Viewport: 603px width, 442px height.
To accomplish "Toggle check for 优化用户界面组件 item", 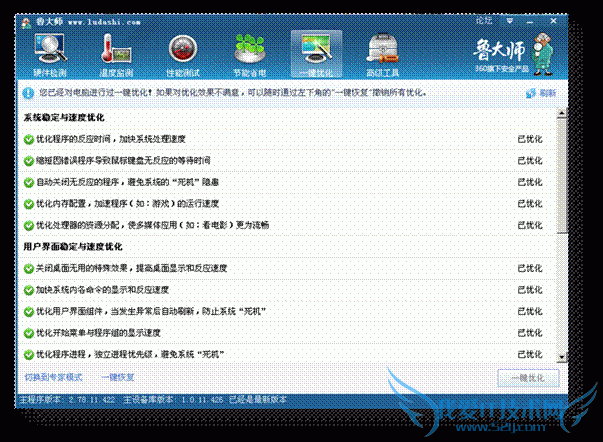I will [x=28, y=312].
